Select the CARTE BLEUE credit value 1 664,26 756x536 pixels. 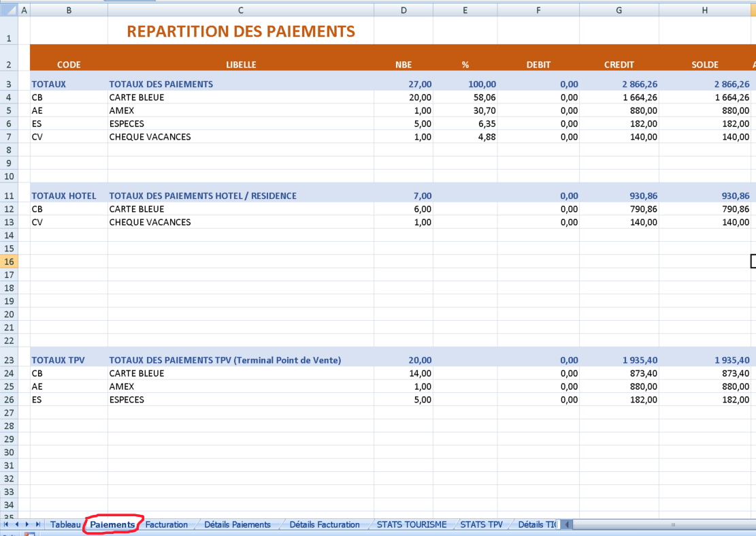[x=619, y=97]
